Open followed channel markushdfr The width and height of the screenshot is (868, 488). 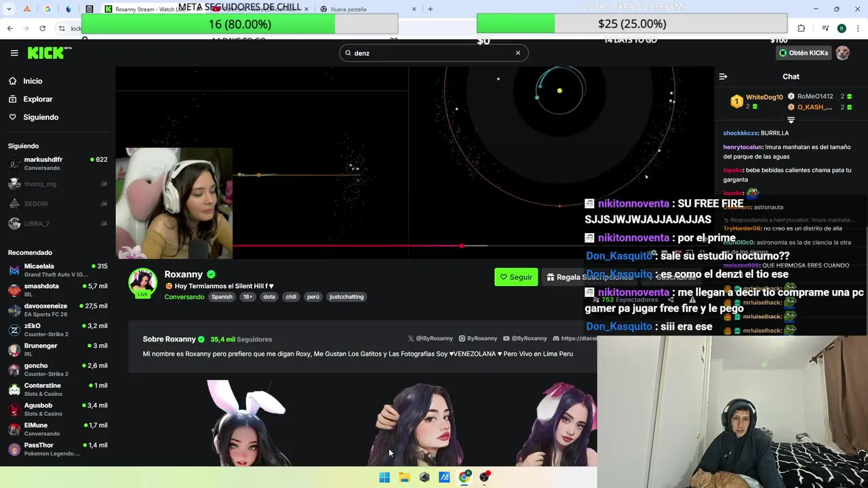point(58,163)
